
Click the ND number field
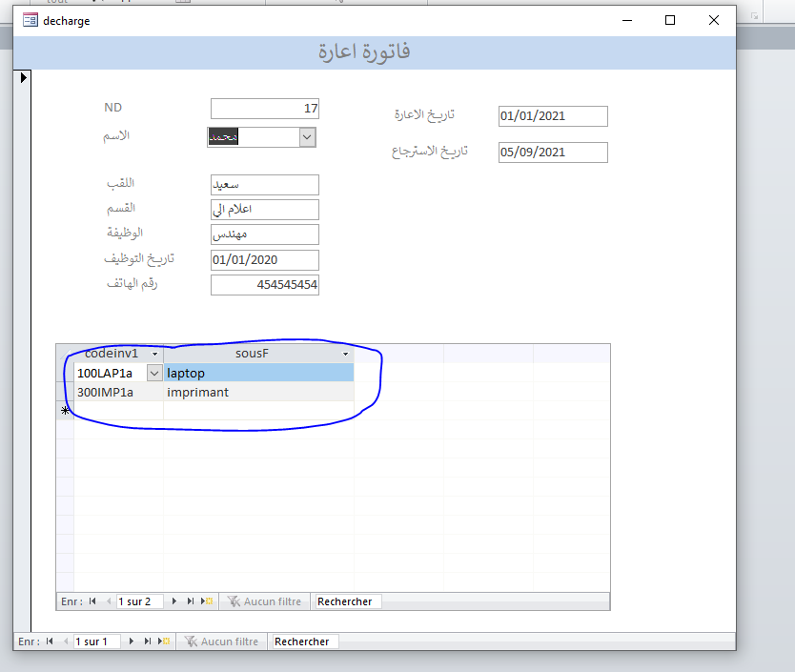click(x=264, y=109)
